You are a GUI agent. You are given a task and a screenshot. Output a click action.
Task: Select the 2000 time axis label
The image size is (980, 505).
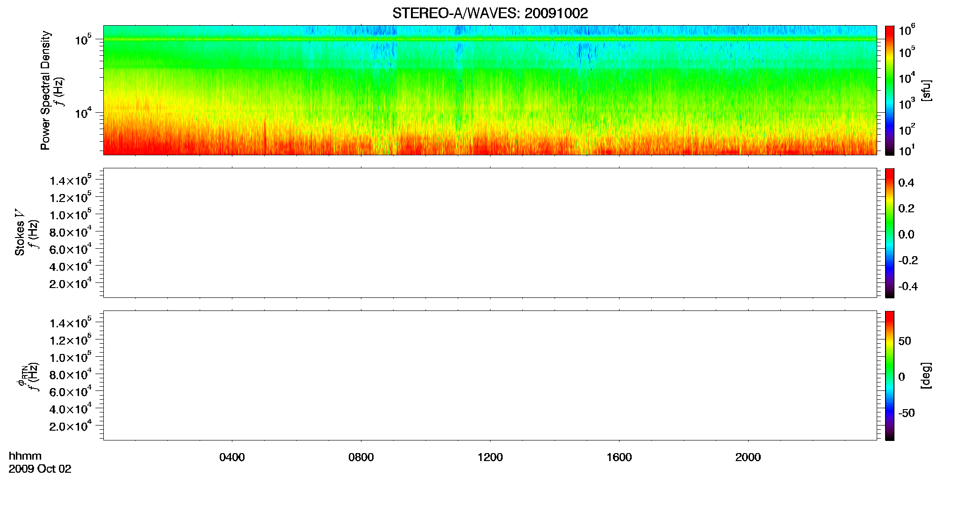(x=748, y=457)
